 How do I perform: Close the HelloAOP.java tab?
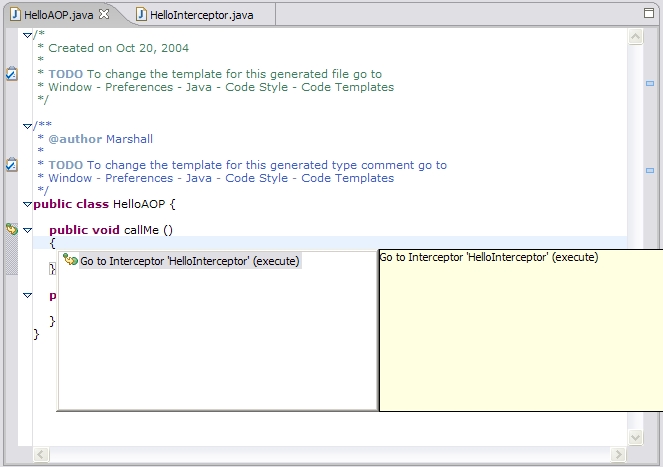[104, 14]
